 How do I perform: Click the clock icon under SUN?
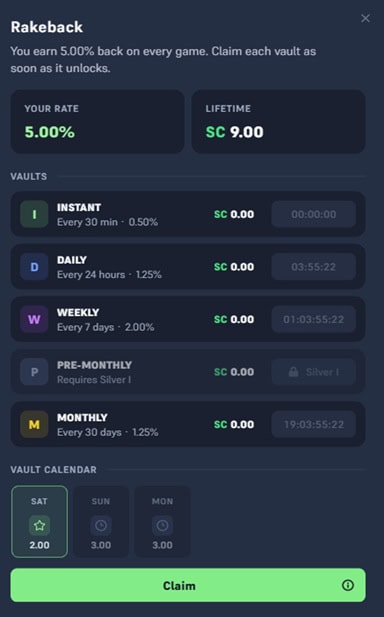(101, 525)
